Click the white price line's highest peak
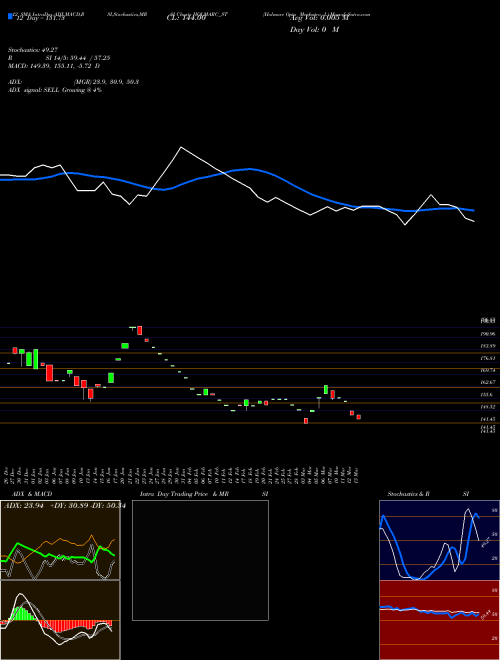This screenshot has height=660, width=500. 181,147
